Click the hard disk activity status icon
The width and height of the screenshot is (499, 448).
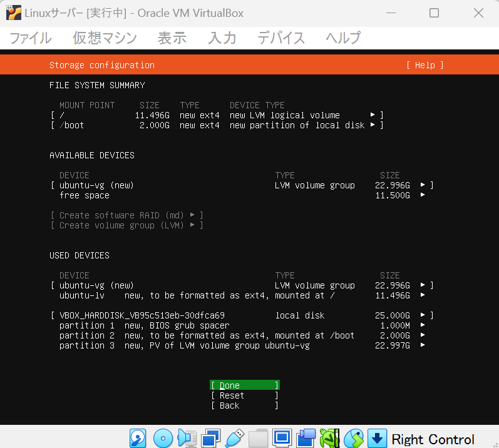[x=138, y=439]
